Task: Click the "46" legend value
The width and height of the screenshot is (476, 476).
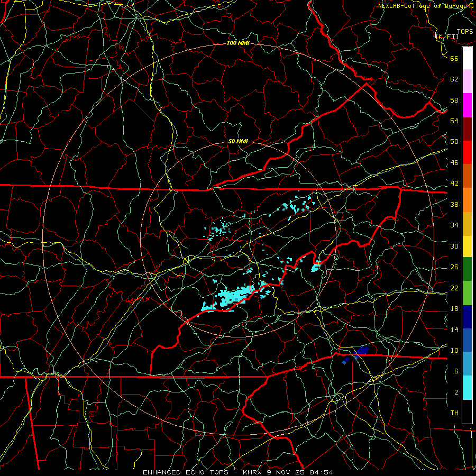Action: [x=454, y=163]
